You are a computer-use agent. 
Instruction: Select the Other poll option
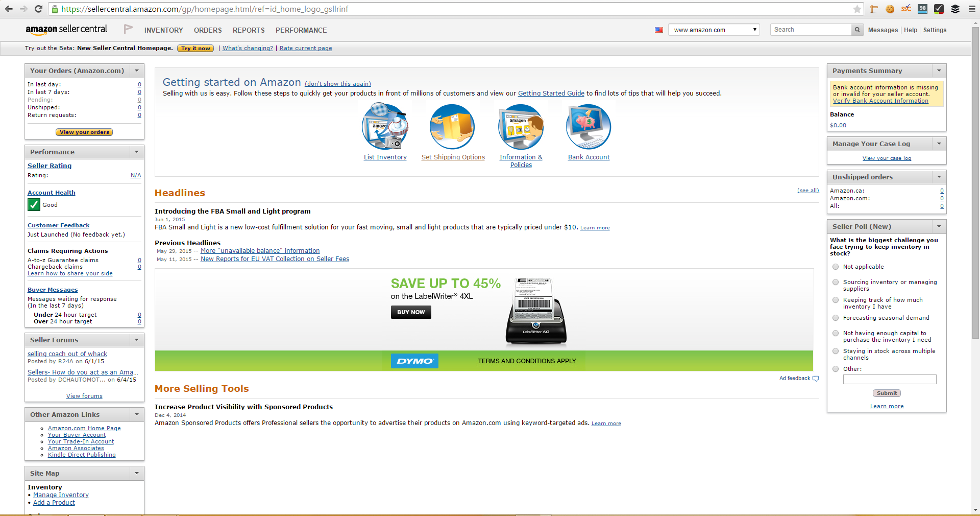pos(836,369)
